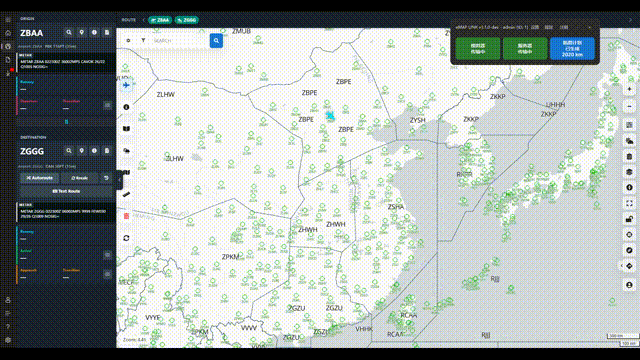Click the Text Route button

66,191
